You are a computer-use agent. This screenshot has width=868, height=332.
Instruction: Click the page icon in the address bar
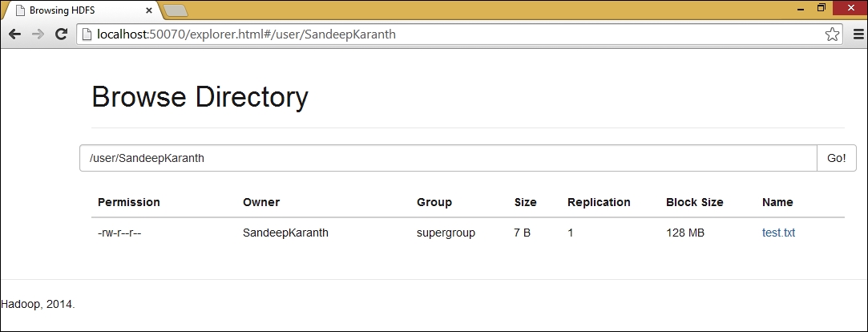click(87, 34)
